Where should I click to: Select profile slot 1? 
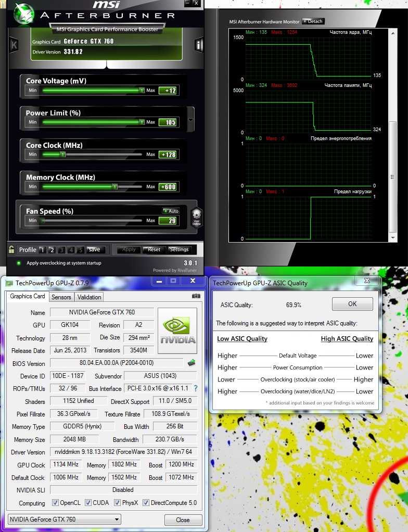[42, 250]
